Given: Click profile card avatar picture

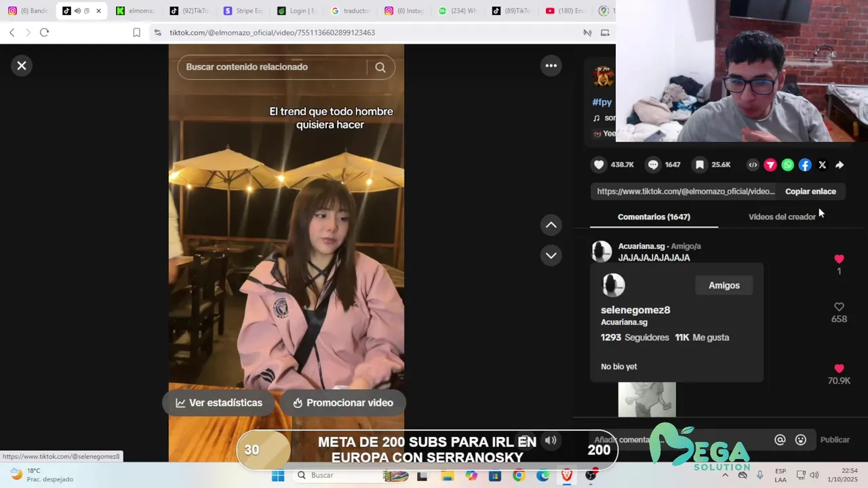Looking at the screenshot, I should coord(614,285).
